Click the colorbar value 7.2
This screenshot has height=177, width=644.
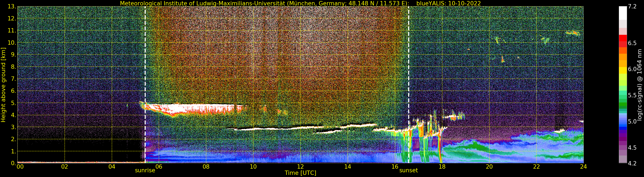[632, 6]
